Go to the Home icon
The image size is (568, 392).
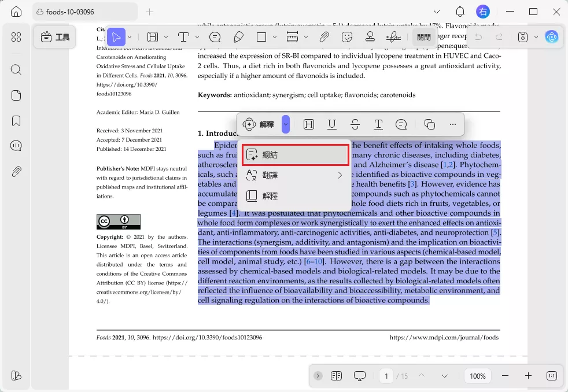16,12
